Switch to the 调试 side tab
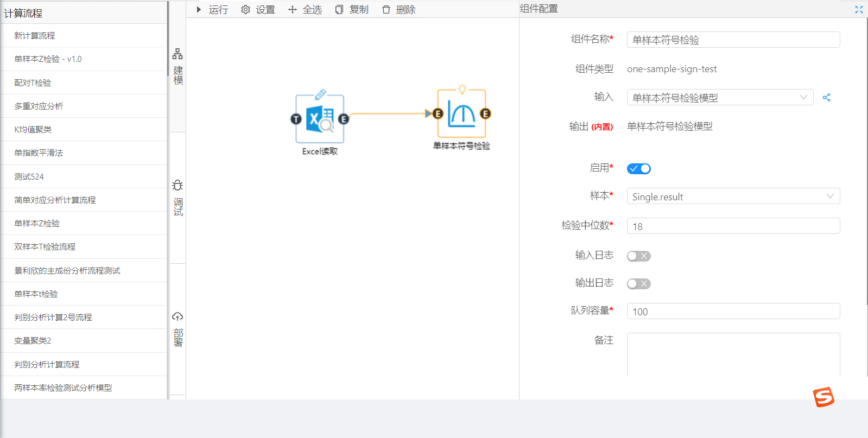Image resolution: width=868 pixels, height=438 pixels. 178,199
